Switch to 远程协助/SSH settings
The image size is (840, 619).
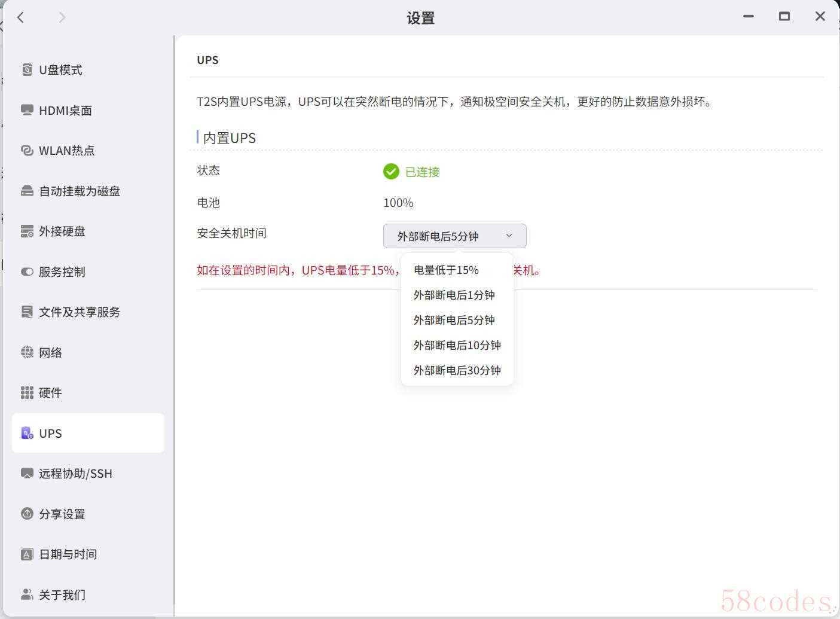[75, 474]
